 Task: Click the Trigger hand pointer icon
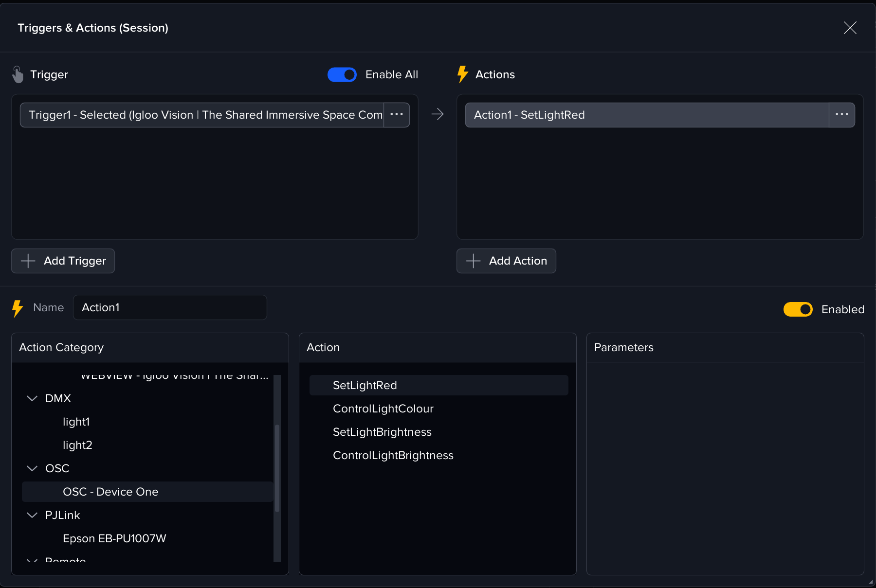point(18,74)
